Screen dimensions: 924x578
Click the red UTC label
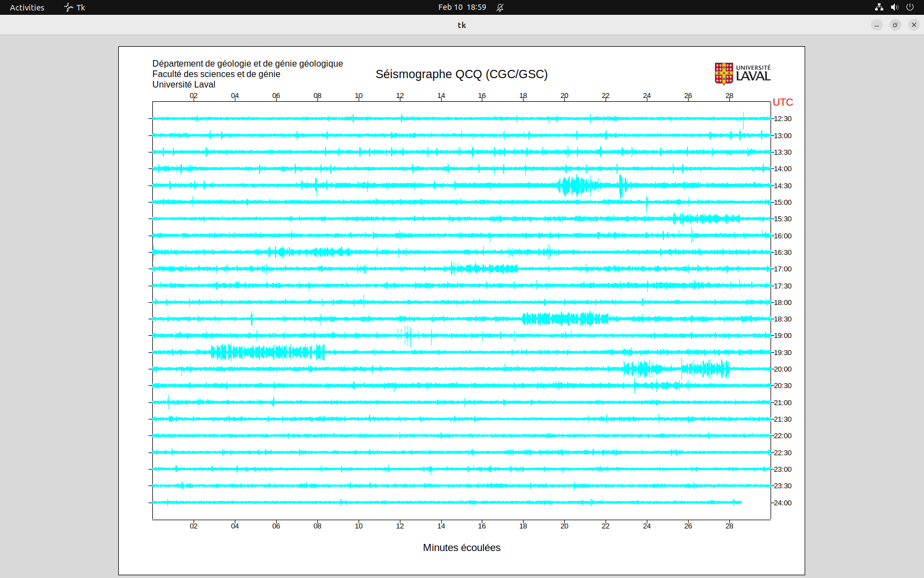[x=783, y=102]
